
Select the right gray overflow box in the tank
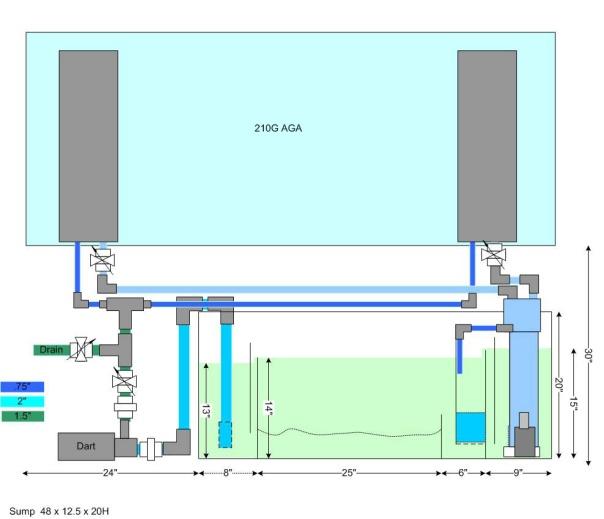pyautogui.click(x=487, y=145)
